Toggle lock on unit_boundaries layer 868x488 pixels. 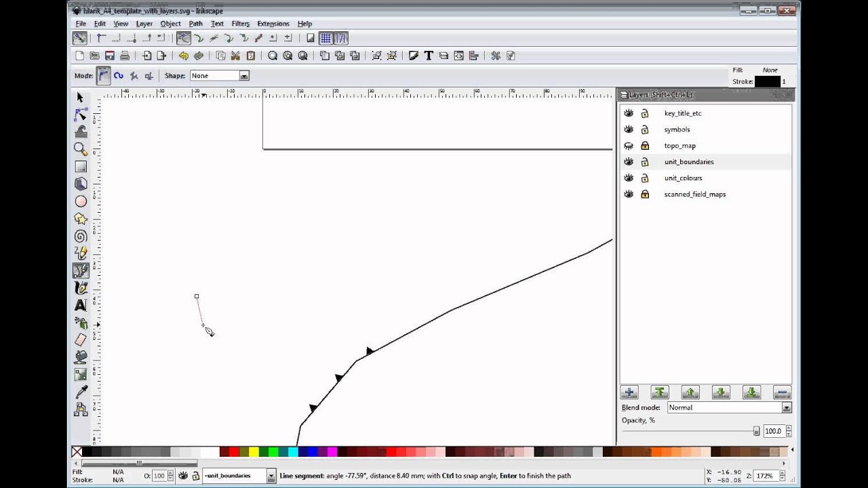(x=645, y=162)
